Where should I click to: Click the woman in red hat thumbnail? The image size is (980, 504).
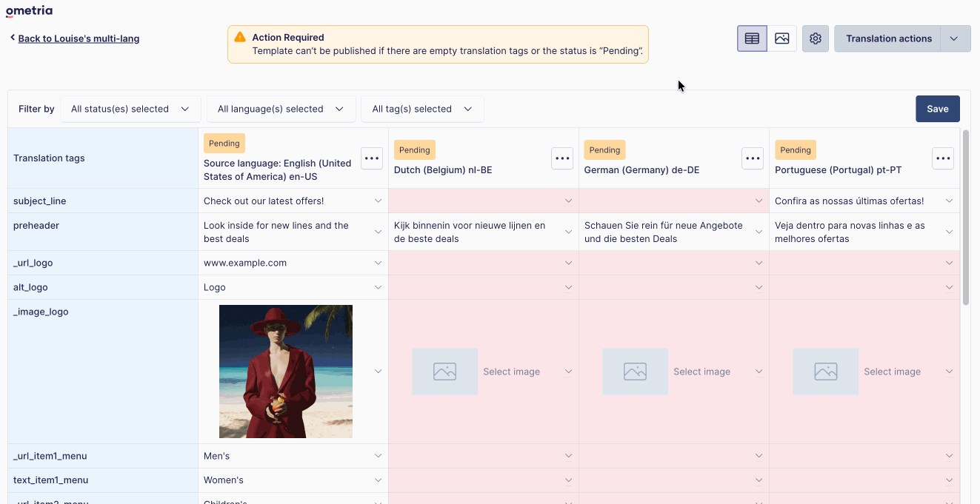pos(286,372)
